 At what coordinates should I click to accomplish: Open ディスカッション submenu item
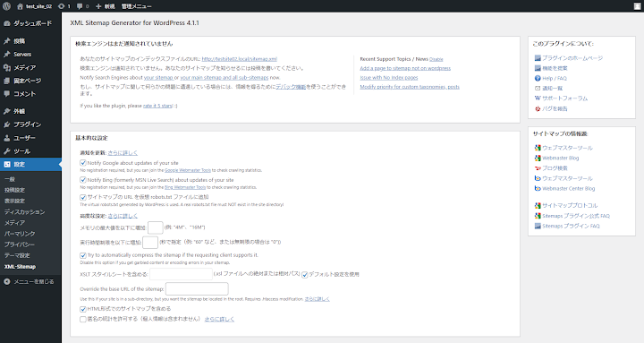(25, 212)
